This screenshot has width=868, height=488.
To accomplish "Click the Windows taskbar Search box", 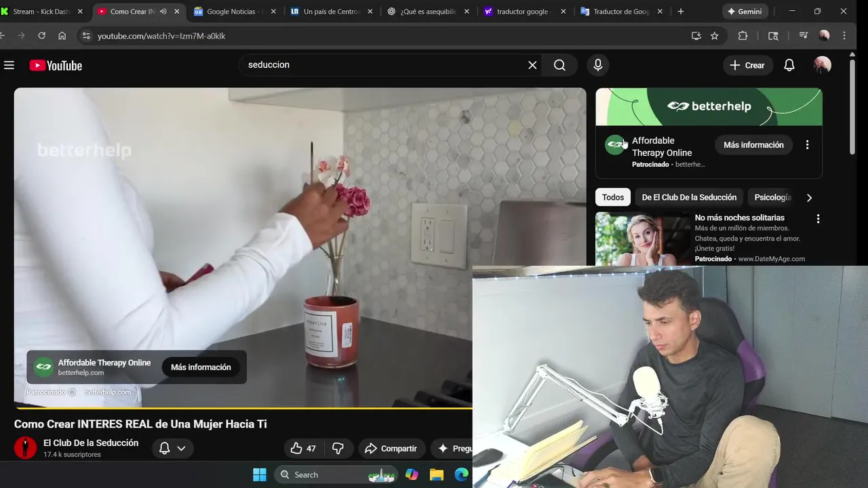I will click(x=337, y=474).
